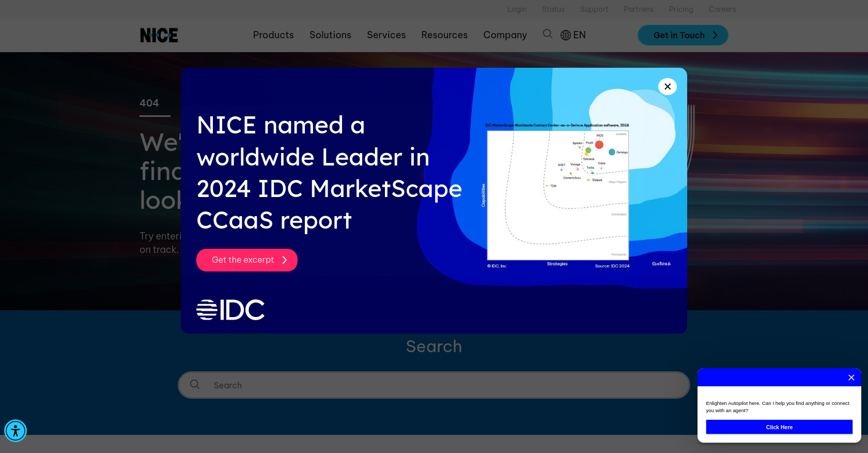The height and width of the screenshot is (453, 868).
Task: Click the popup headline about IDC MarketScape
Action: tap(329, 173)
